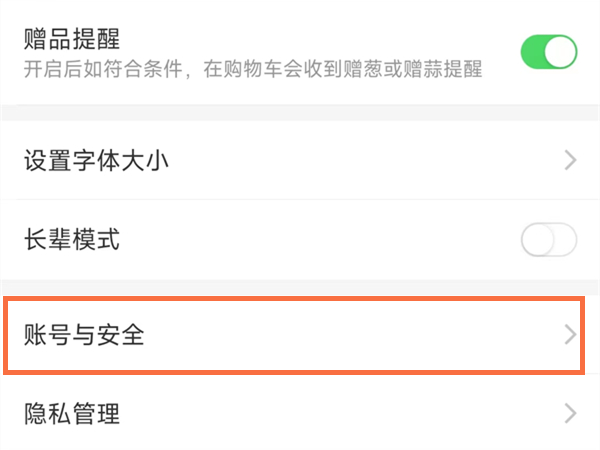Click the green track of the 赠品提醒 switch
The image size is (600, 450).
(x=534, y=52)
